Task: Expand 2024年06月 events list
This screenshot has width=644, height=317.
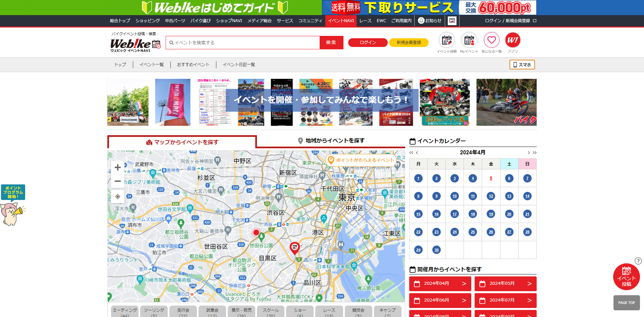Action: [440, 301]
